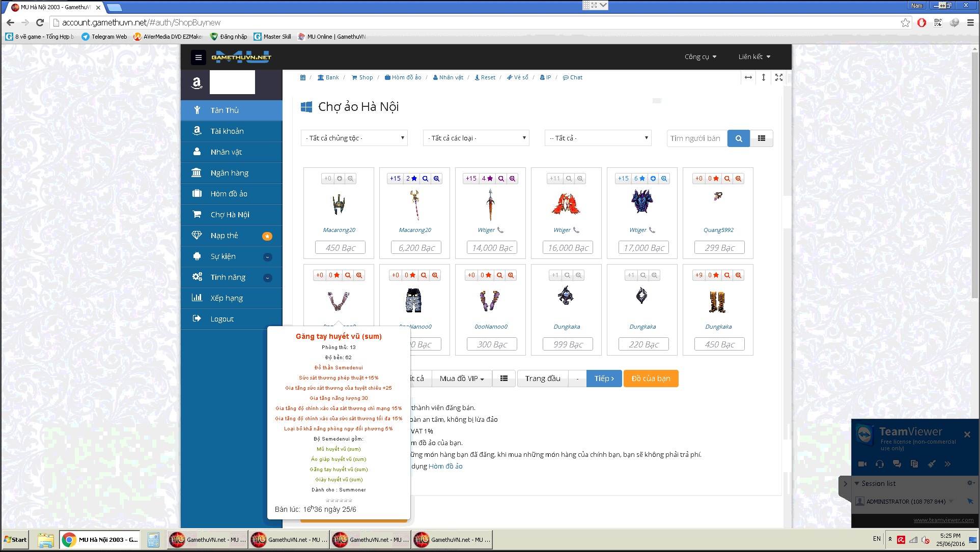The width and height of the screenshot is (980, 552).
Task: Open Chợ Hà Nội sidebar item
Action: tap(232, 215)
